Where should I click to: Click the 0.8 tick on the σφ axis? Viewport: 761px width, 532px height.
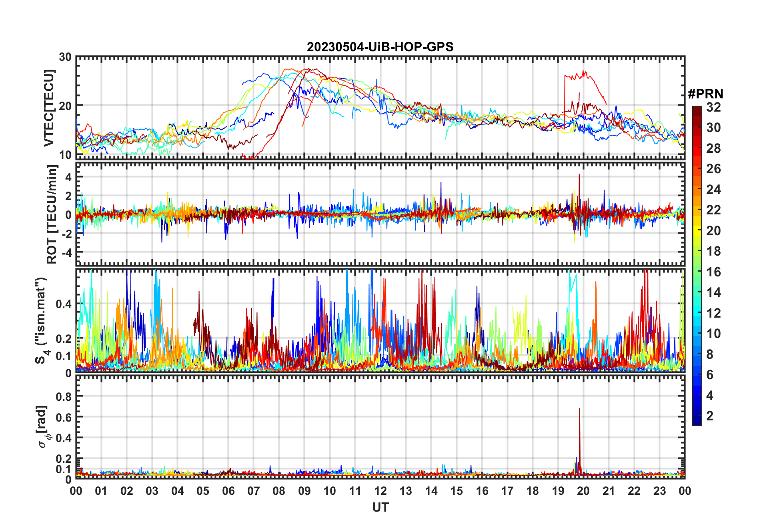point(63,396)
